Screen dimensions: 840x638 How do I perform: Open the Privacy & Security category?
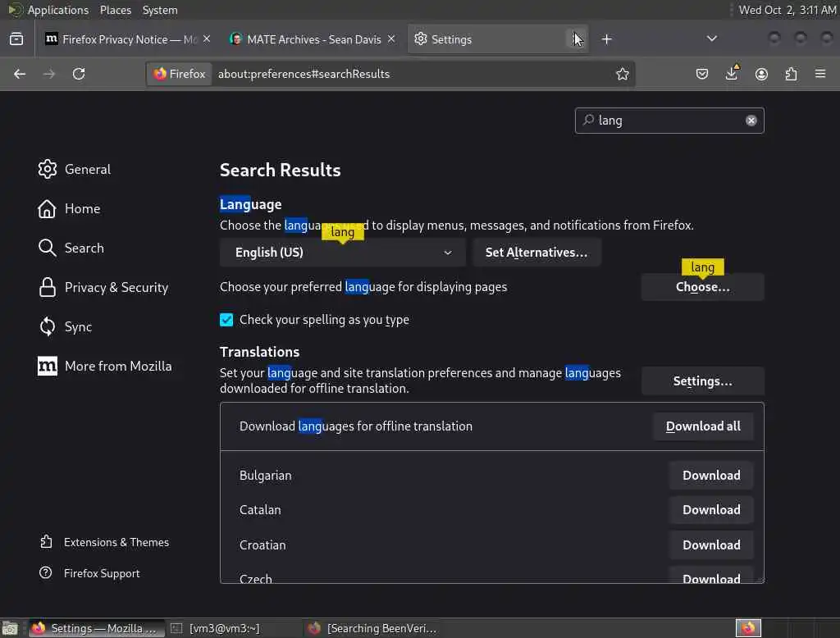pos(103,288)
